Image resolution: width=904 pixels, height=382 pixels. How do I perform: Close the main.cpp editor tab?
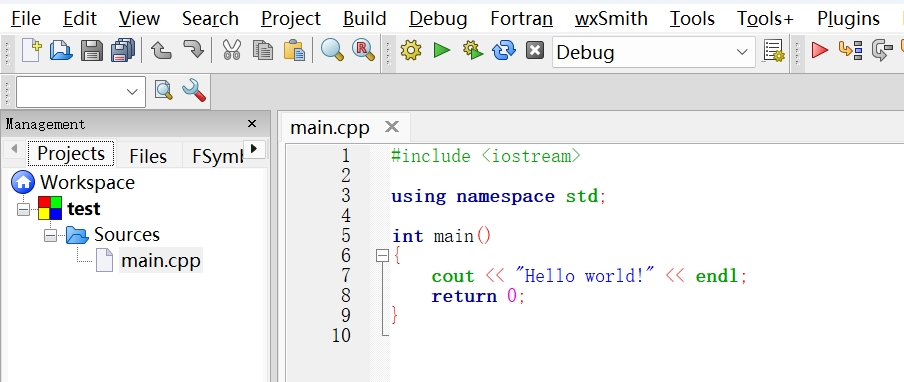tap(392, 126)
